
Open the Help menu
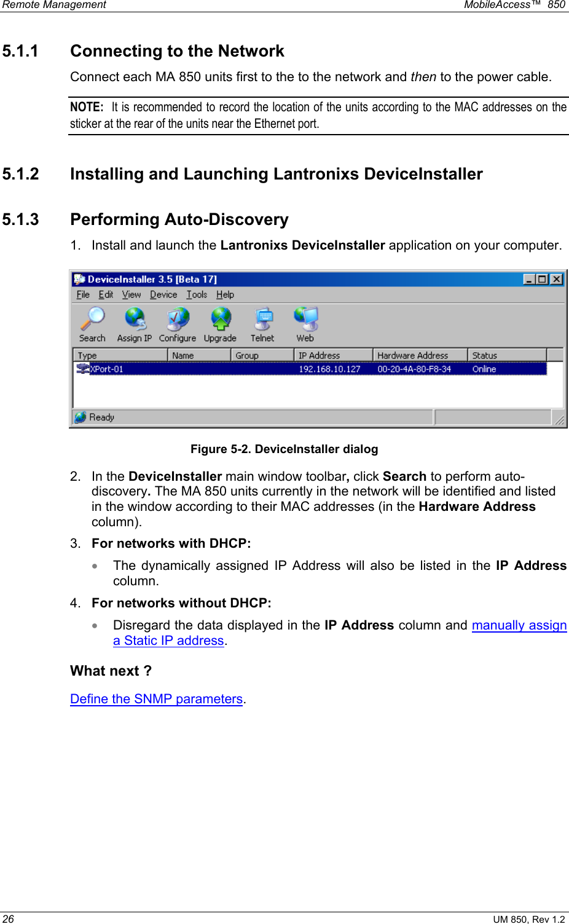click(x=225, y=294)
